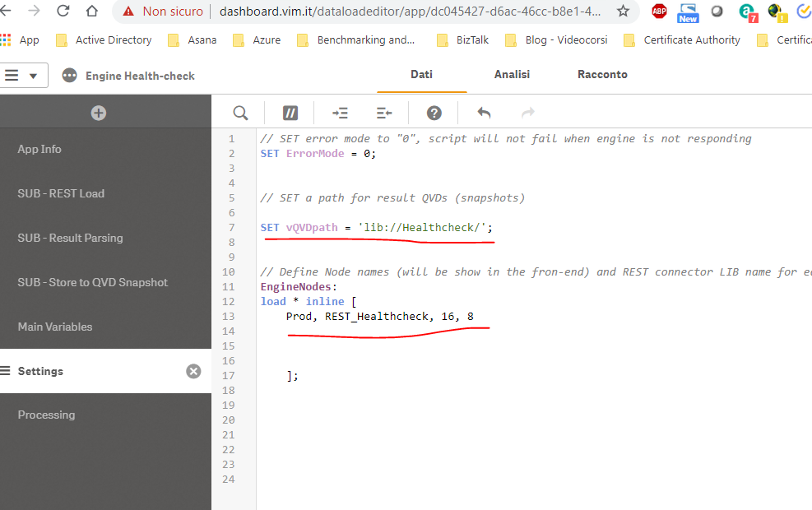Open the Racconto tab

tap(602, 74)
